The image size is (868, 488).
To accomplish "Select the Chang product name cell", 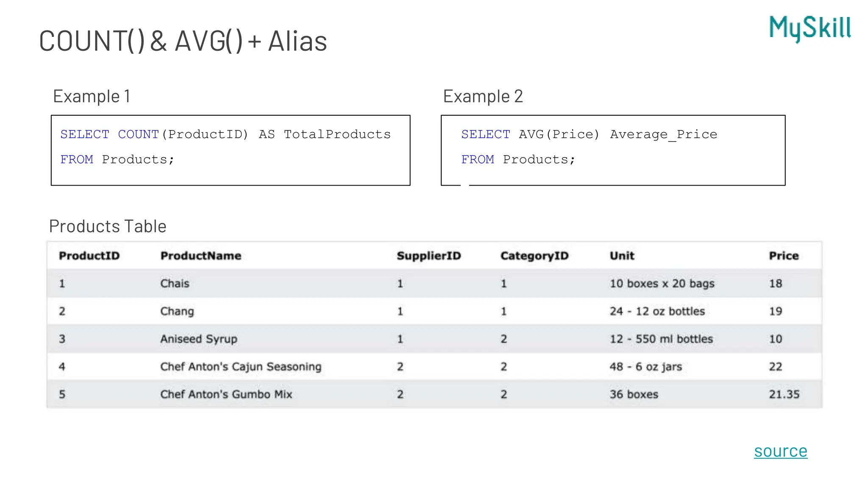I will tap(177, 311).
